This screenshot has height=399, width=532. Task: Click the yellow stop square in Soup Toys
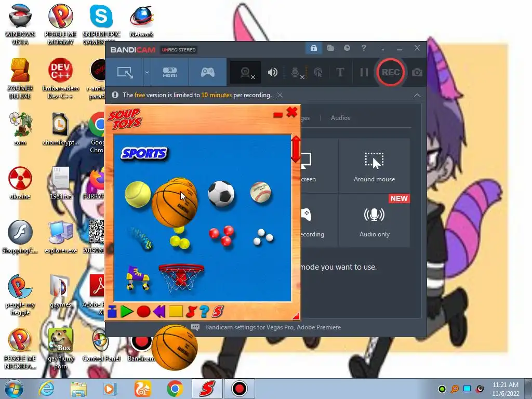click(176, 312)
